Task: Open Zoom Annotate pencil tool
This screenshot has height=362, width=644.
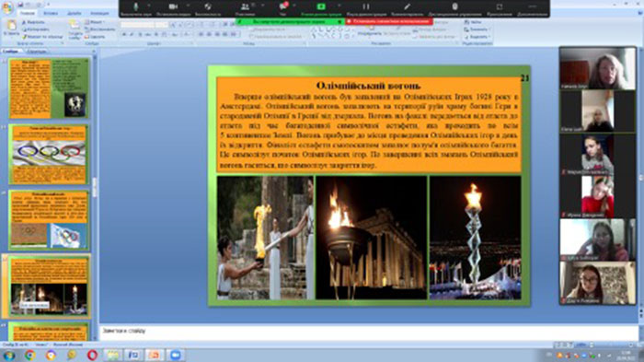Action: [407, 7]
